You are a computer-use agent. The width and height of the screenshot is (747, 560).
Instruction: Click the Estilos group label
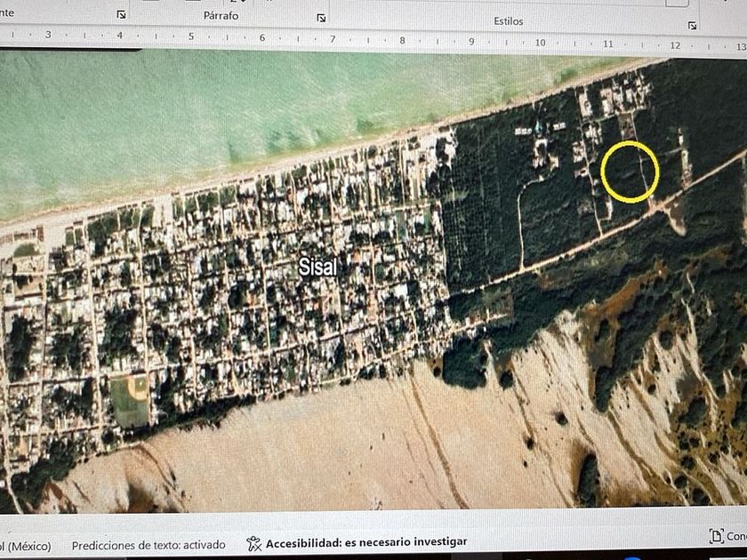click(509, 20)
